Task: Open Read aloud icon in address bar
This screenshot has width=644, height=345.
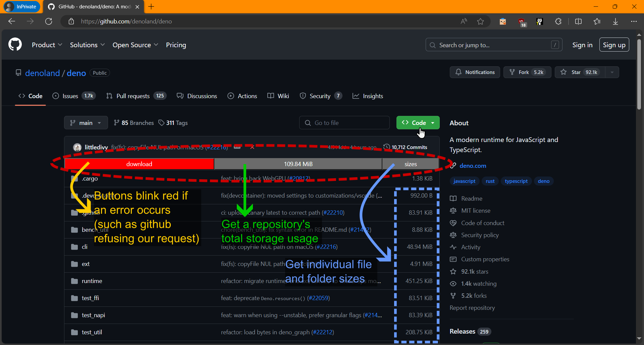Action: click(464, 21)
